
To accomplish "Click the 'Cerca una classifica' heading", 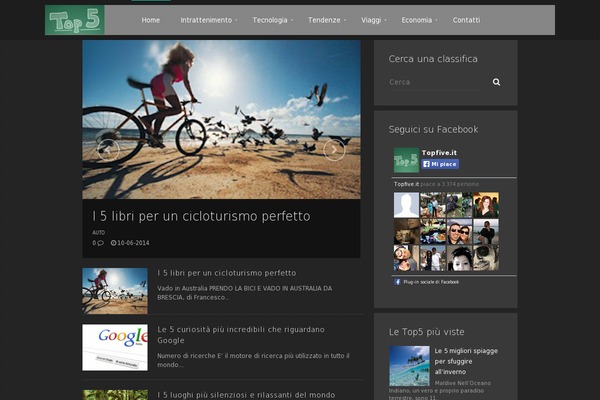I will 433,59.
